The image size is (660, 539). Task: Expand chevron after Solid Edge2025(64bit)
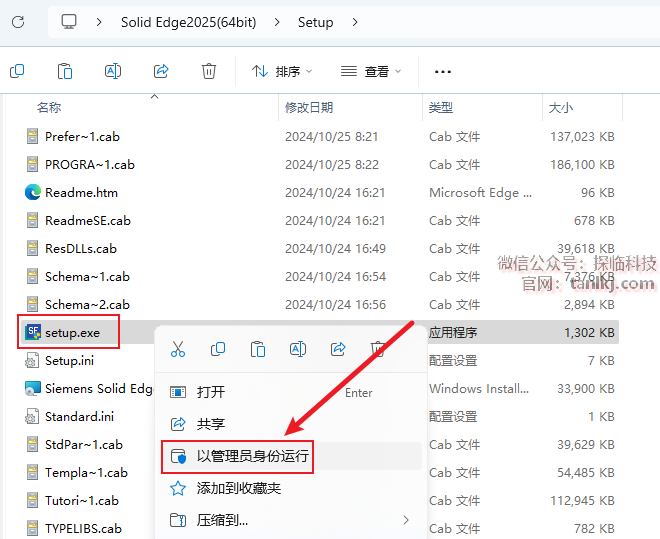[x=277, y=22]
